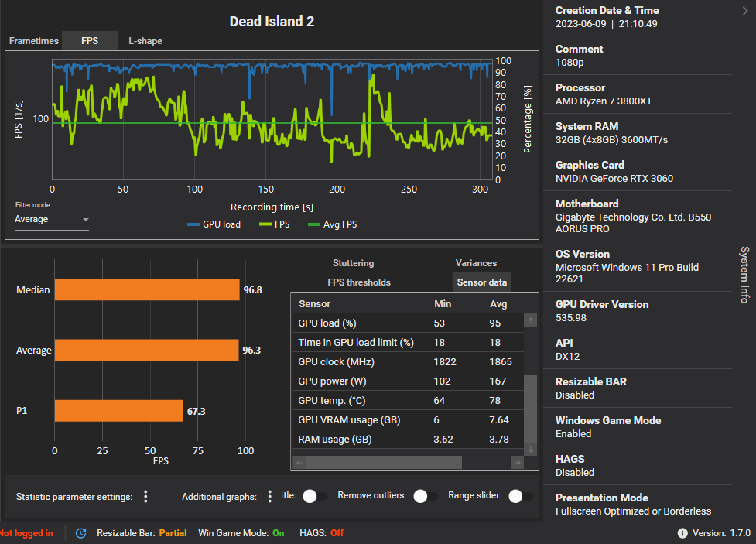Click the Median orange bar
The width and height of the screenshot is (756, 544).
coord(147,289)
